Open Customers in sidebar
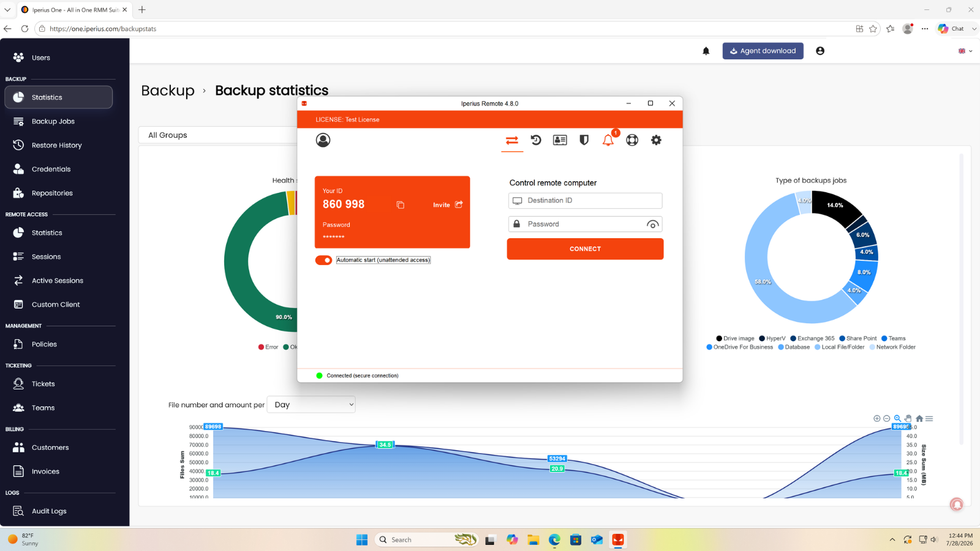The height and width of the screenshot is (551, 980). coord(59,448)
